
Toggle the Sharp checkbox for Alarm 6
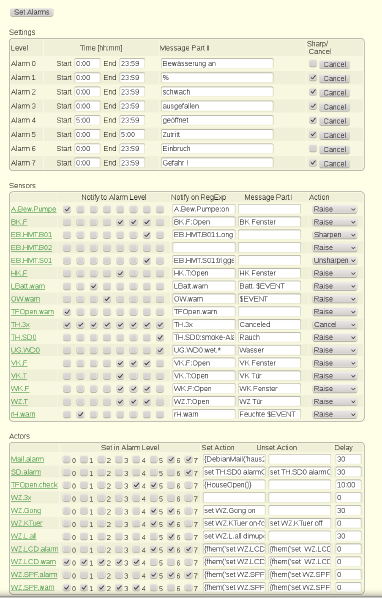[313, 149]
